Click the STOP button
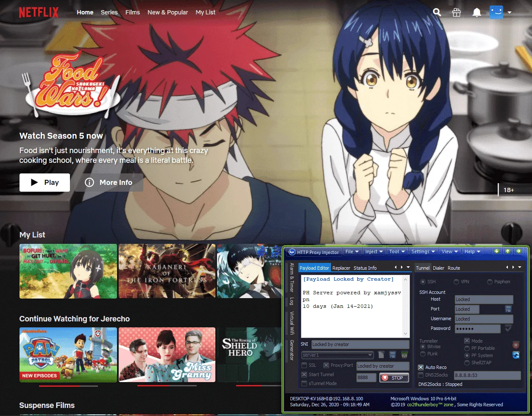 (x=394, y=378)
